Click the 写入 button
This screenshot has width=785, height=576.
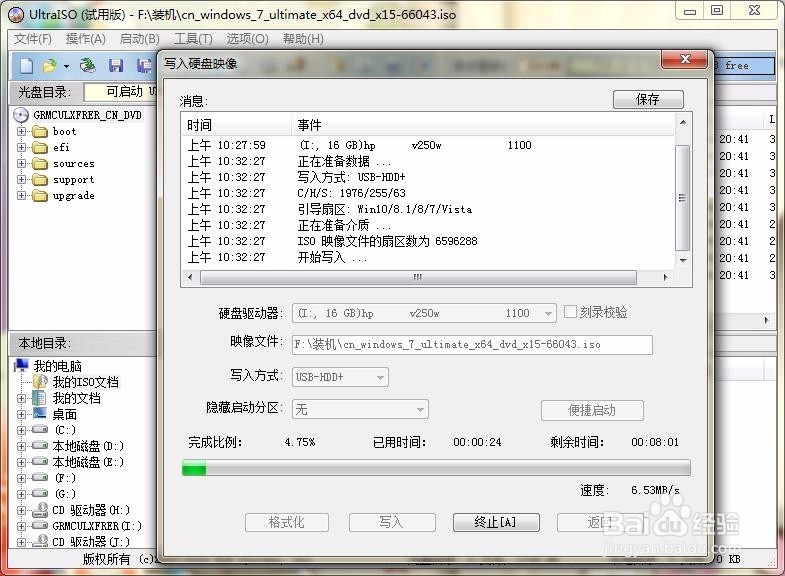391,522
